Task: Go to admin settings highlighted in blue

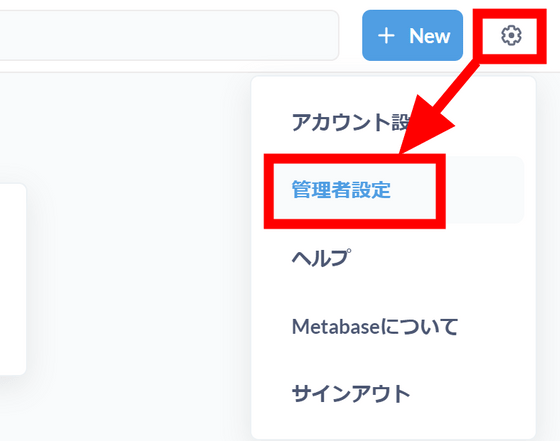Action: tap(341, 190)
